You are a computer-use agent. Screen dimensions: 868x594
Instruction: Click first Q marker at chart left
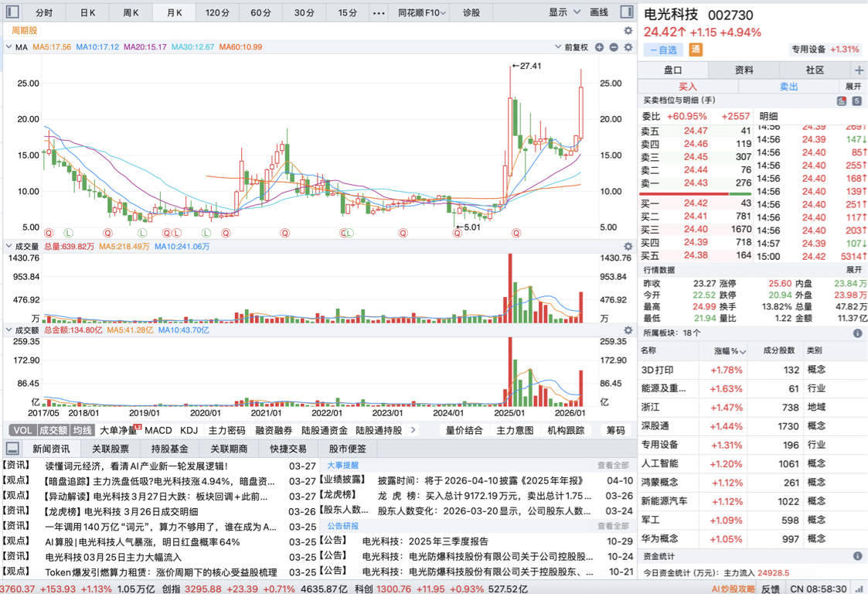click(49, 234)
